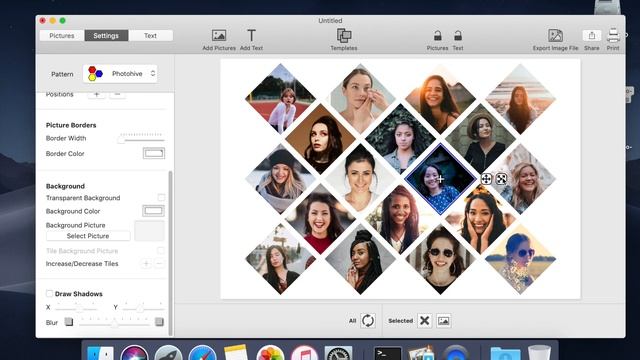Open the Share menu
This screenshot has width=640, height=360.
coord(591,36)
